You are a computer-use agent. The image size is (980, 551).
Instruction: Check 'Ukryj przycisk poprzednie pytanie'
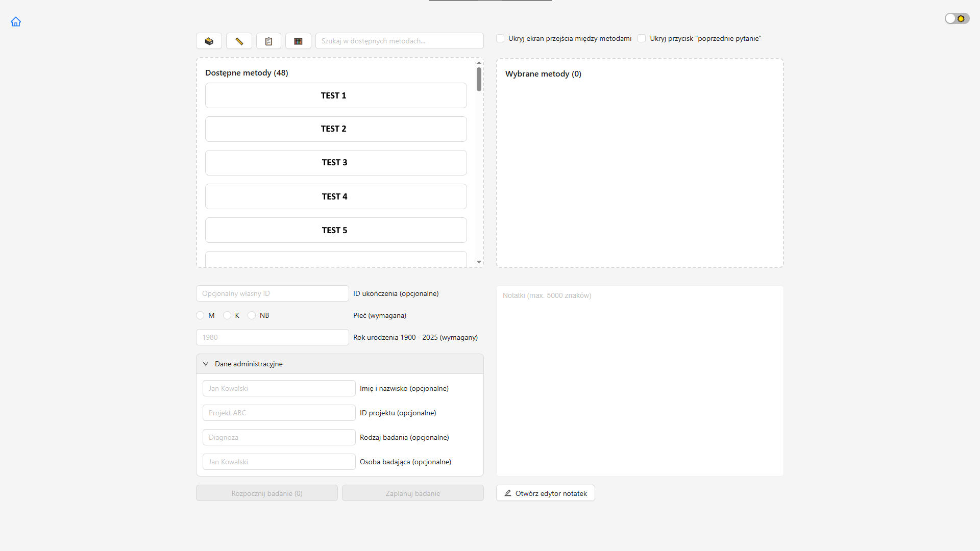pos(642,38)
